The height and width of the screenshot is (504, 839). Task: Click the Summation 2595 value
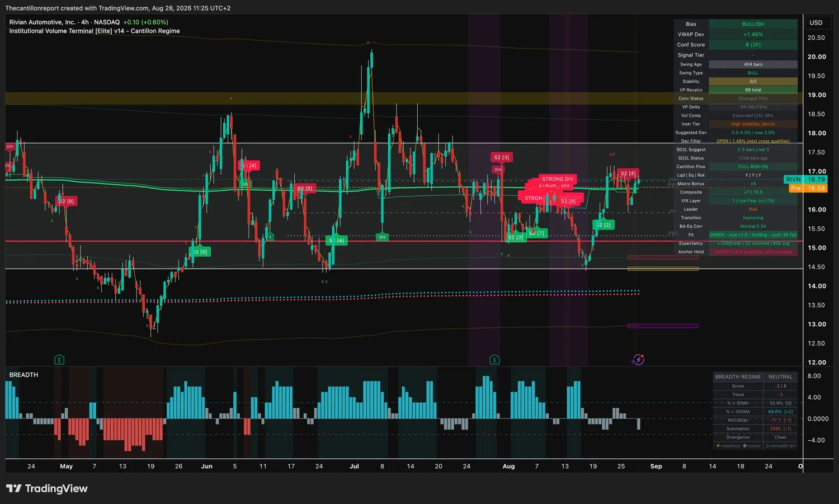(x=780, y=428)
